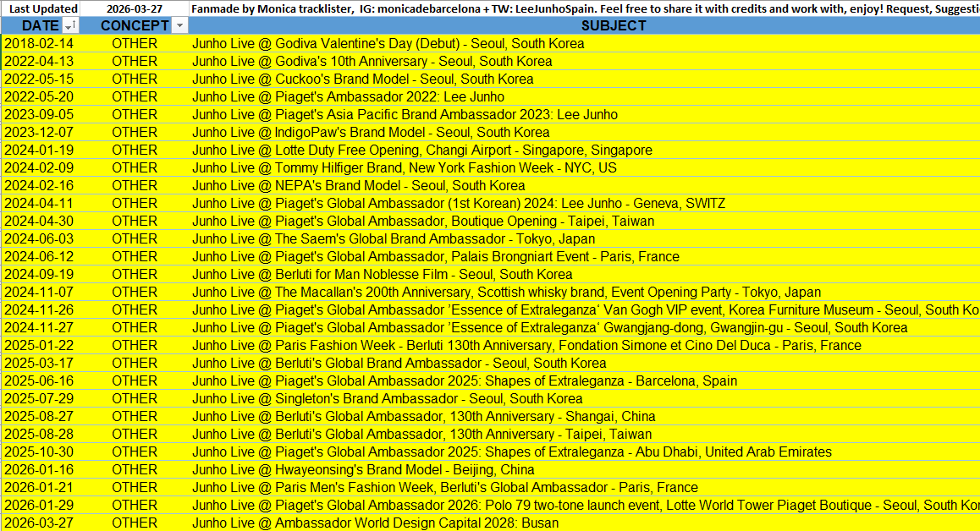The image size is (980, 531).
Task: Select the Piaget Boutique Opening Taipei subject cell
Action: (x=585, y=222)
